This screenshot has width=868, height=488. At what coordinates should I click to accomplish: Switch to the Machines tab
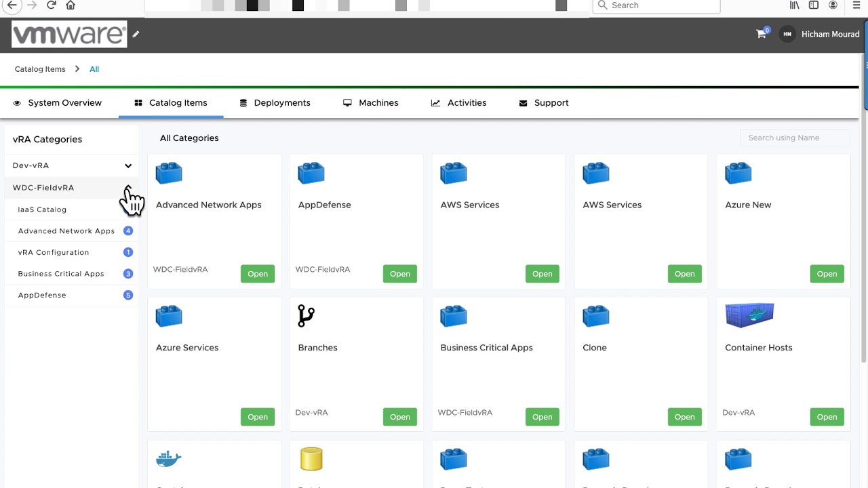click(x=378, y=102)
